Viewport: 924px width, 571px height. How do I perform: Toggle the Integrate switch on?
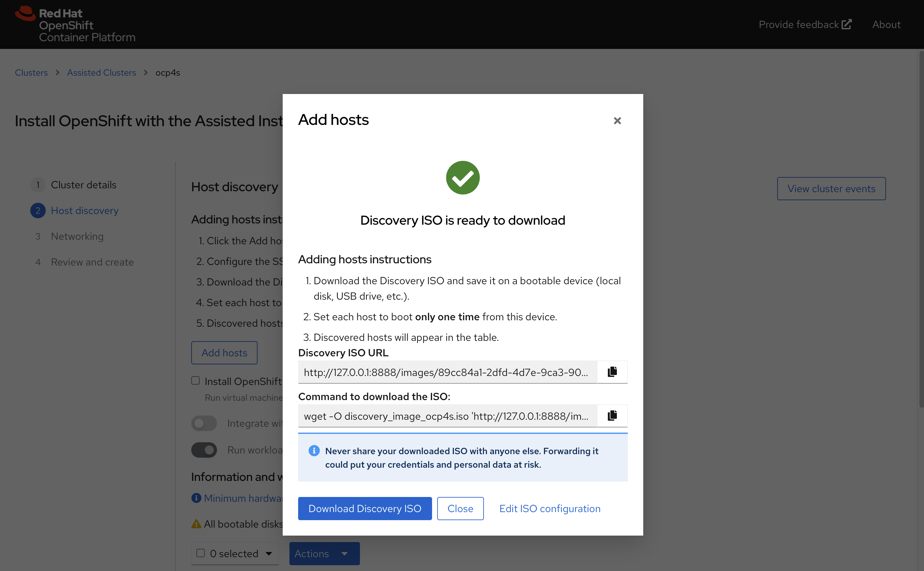coord(204,423)
